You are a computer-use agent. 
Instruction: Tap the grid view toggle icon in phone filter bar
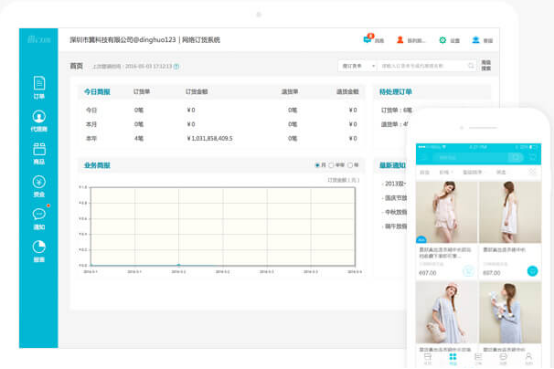point(532,172)
